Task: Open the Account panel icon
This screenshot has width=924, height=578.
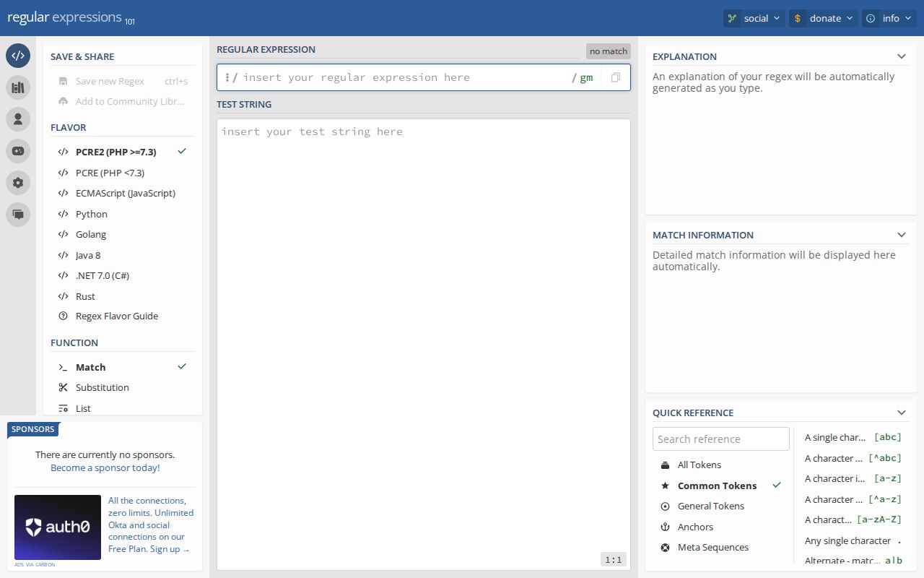Action: 18,119
